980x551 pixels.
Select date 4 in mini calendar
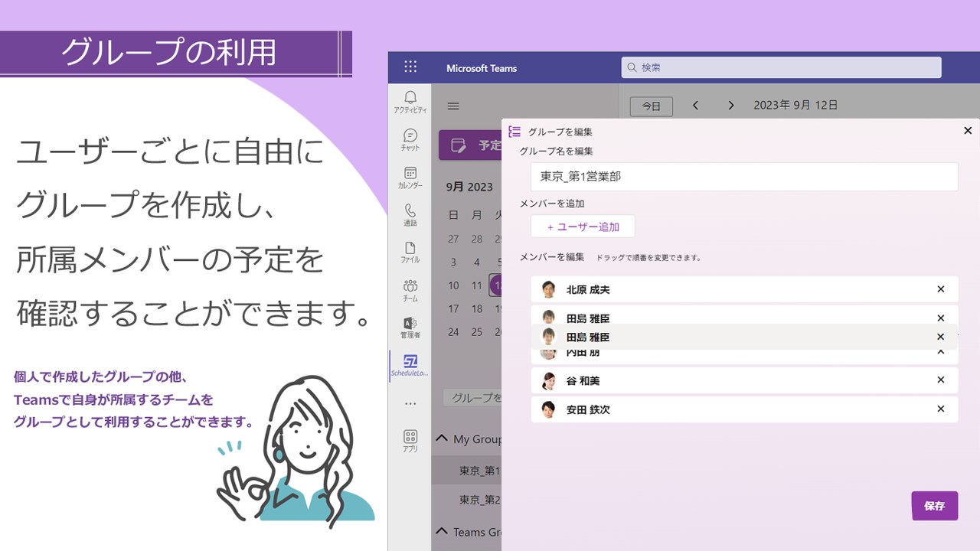[477, 262]
